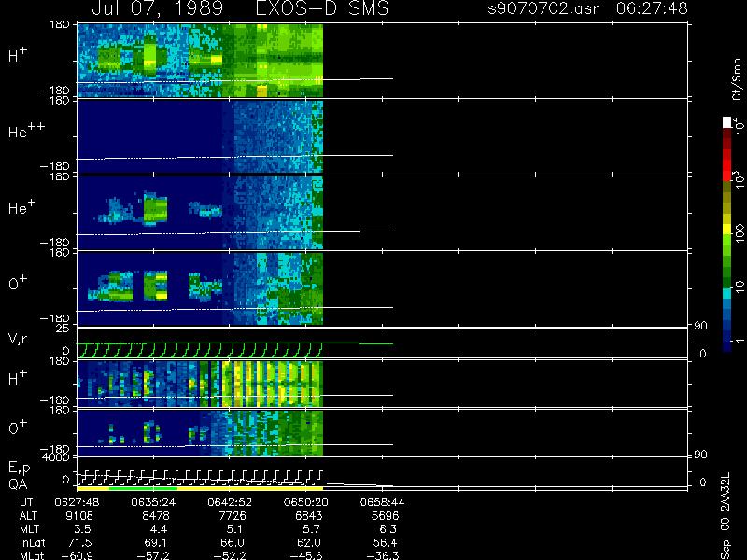Image resolution: width=747 pixels, height=560 pixels.
Task: Select the He+ panel label
Action: pyautogui.click(x=21, y=206)
